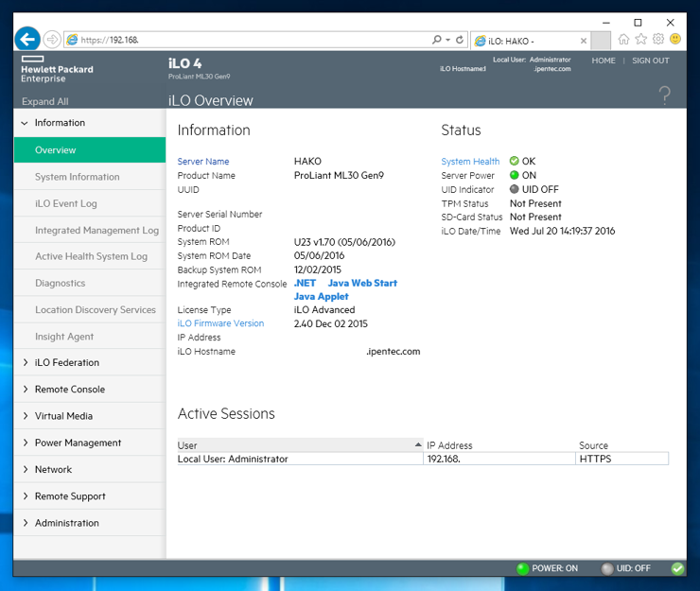
Task: Expand the Network section
Action: (x=25, y=470)
